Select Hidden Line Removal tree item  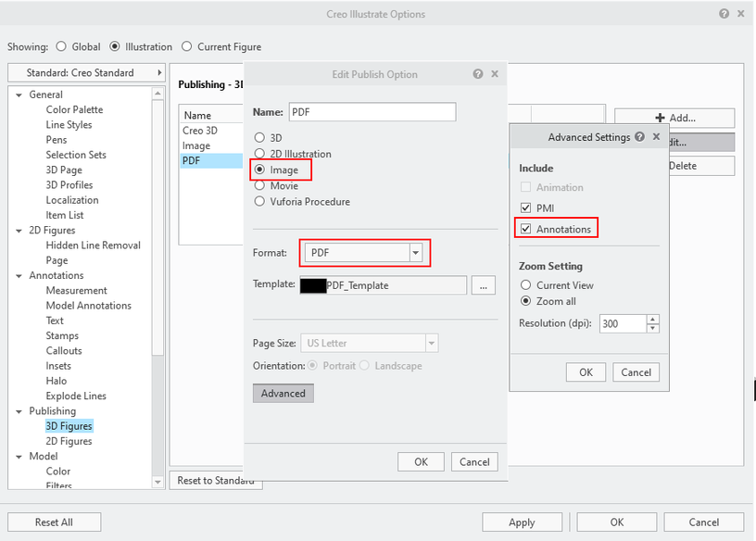pos(93,245)
